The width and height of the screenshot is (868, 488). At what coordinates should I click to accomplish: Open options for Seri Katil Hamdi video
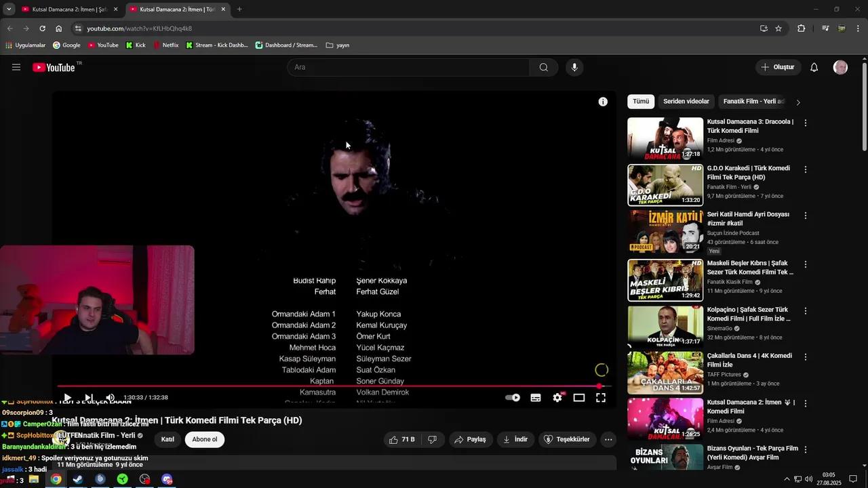tap(806, 216)
